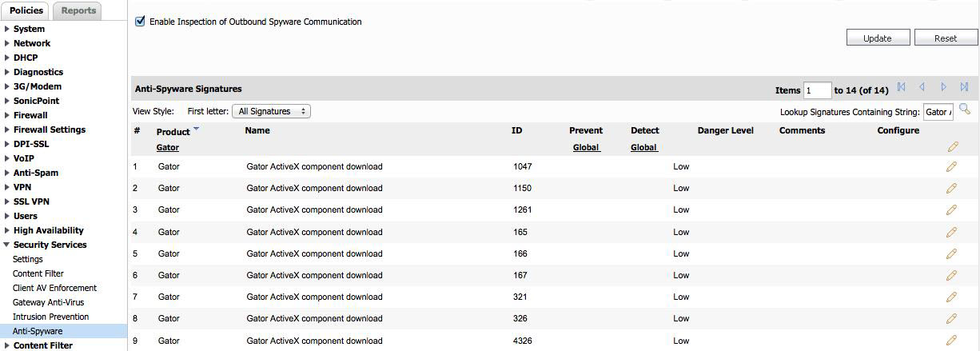The image size is (980, 351).
Task: Disable Inspection of Outbound Spyware Communication checkbox
Action: pyautogui.click(x=141, y=22)
